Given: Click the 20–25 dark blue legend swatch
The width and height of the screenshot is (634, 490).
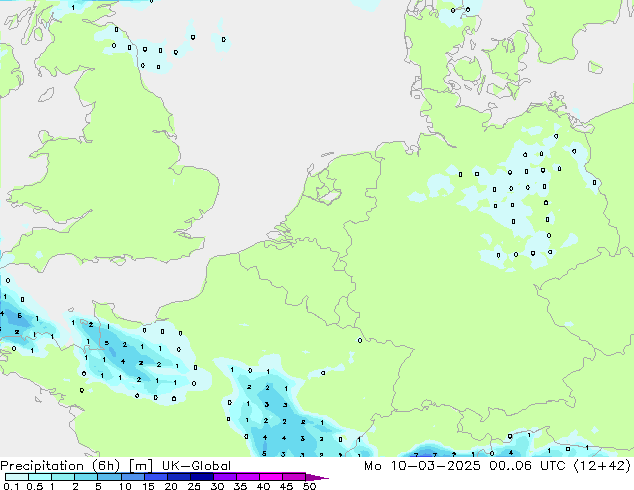Looking at the screenshot, I should pyautogui.click(x=179, y=477).
